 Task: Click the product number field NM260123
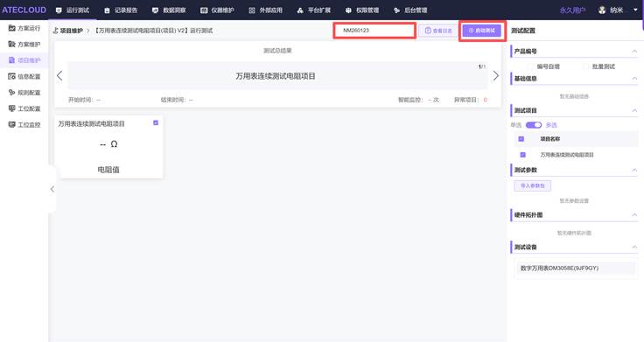pos(374,31)
